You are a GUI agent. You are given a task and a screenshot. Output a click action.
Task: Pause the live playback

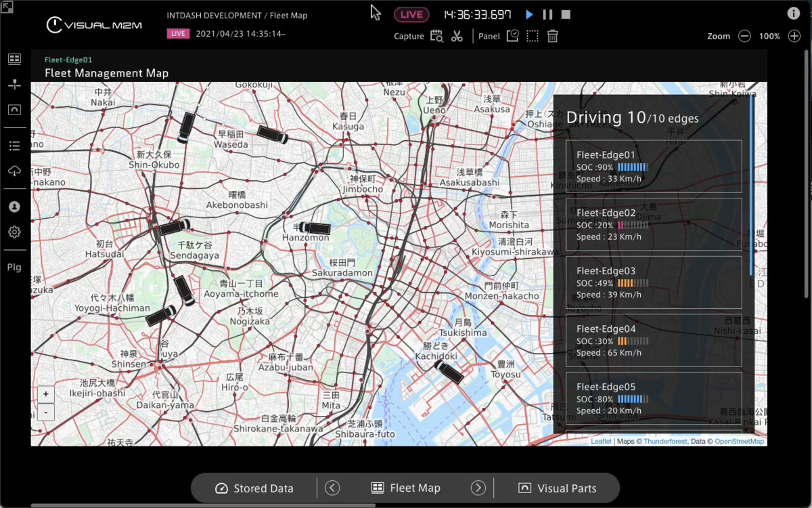tap(547, 14)
